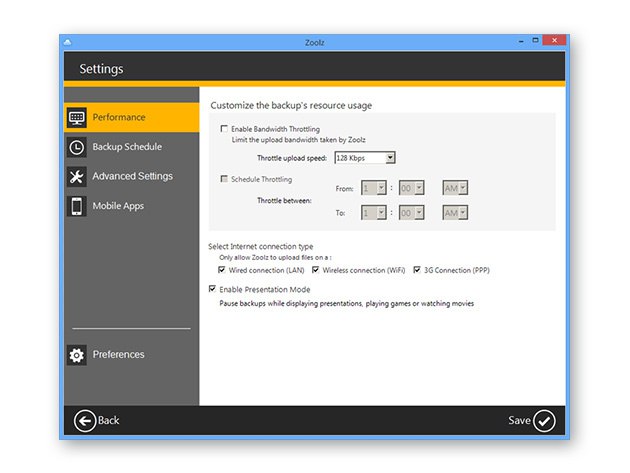Screen dimensions: 630x473
Task: Click the Zoolz cloud icon in title bar
Action: (68, 42)
